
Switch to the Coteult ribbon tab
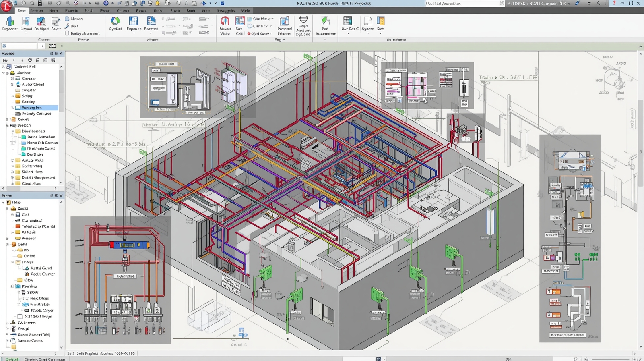coord(123,11)
